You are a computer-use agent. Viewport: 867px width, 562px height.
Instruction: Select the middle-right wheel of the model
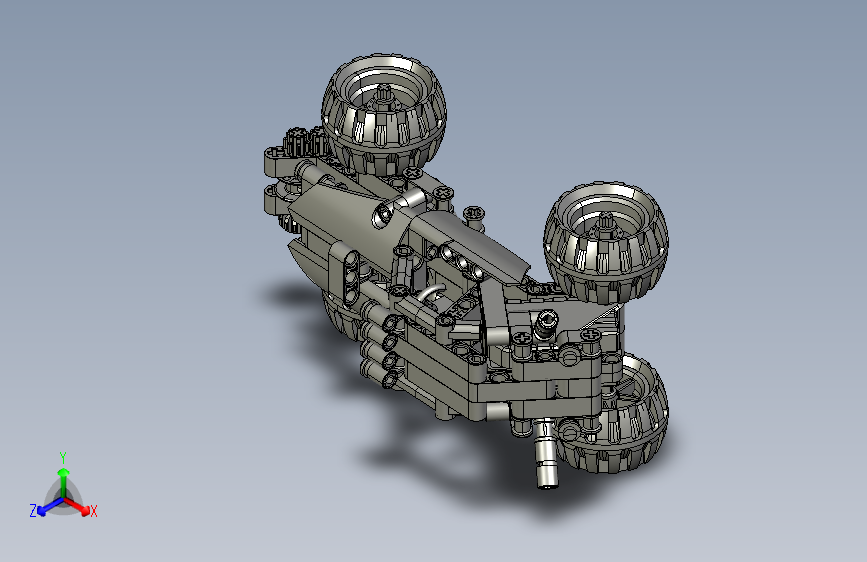[x=606, y=243]
